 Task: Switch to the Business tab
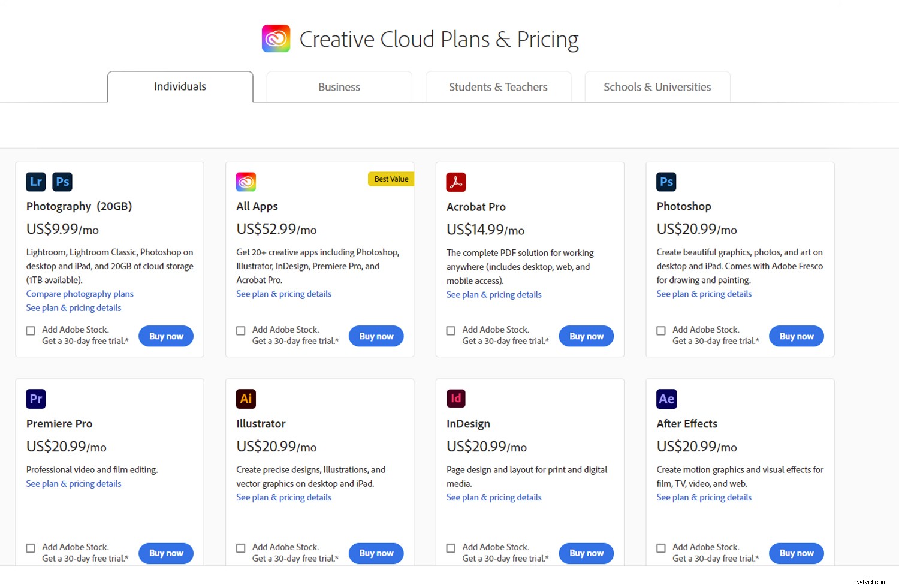pos(339,87)
